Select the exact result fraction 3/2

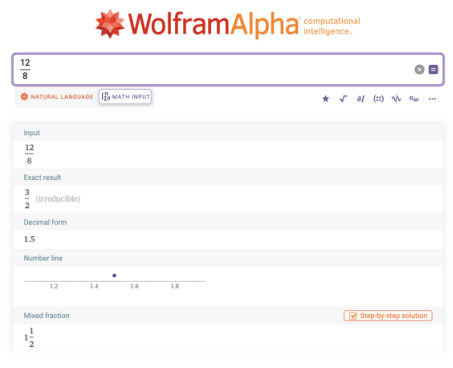tap(27, 199)
